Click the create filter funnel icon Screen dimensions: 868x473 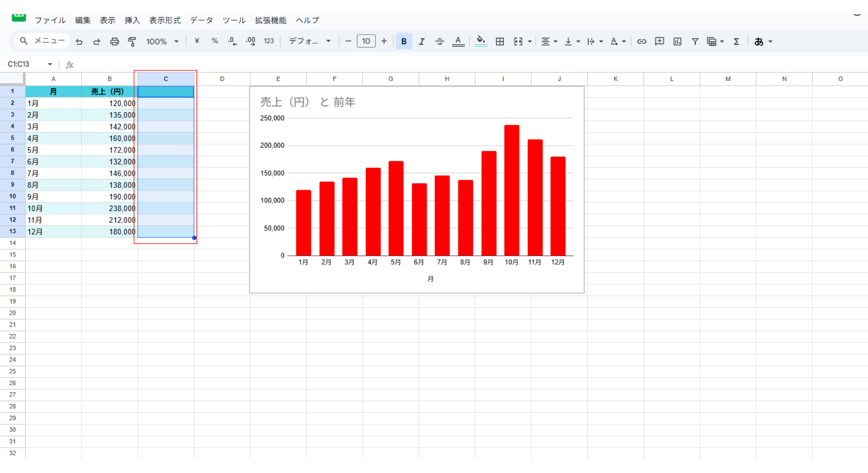[x=695, y=42]
